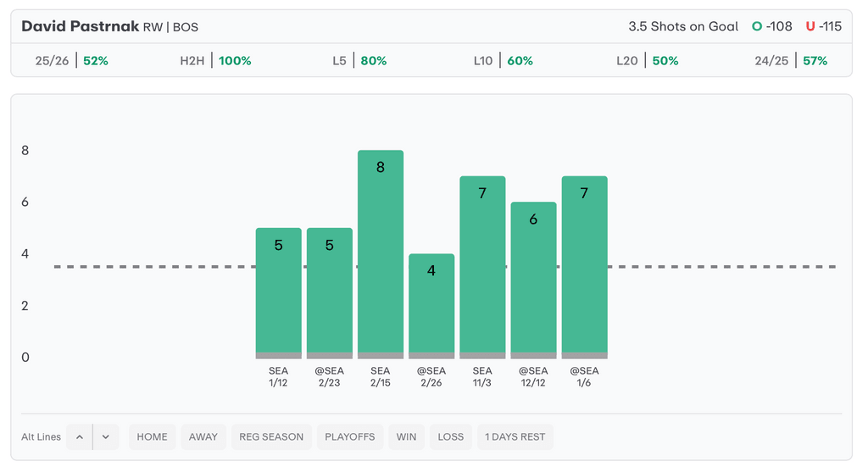Click the Alt Lines down chevron
This screenshot has width=868, height=472.
pyautogui.click(x=106, y=437)
